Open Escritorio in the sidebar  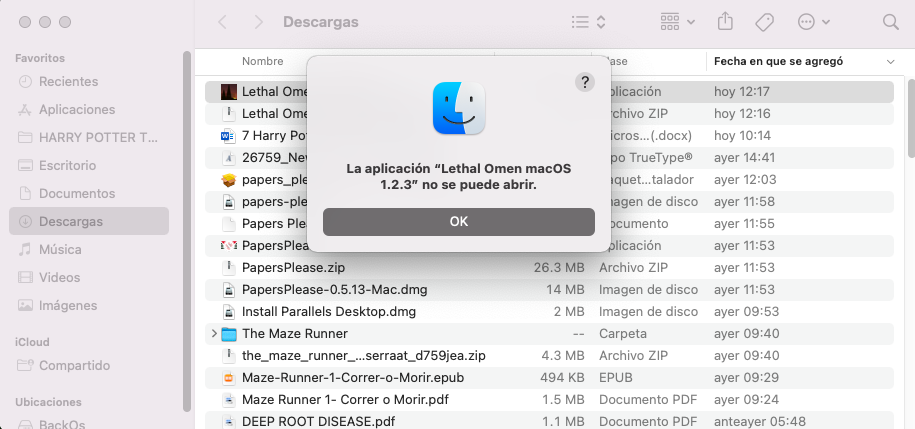click(x=89, y=166)
